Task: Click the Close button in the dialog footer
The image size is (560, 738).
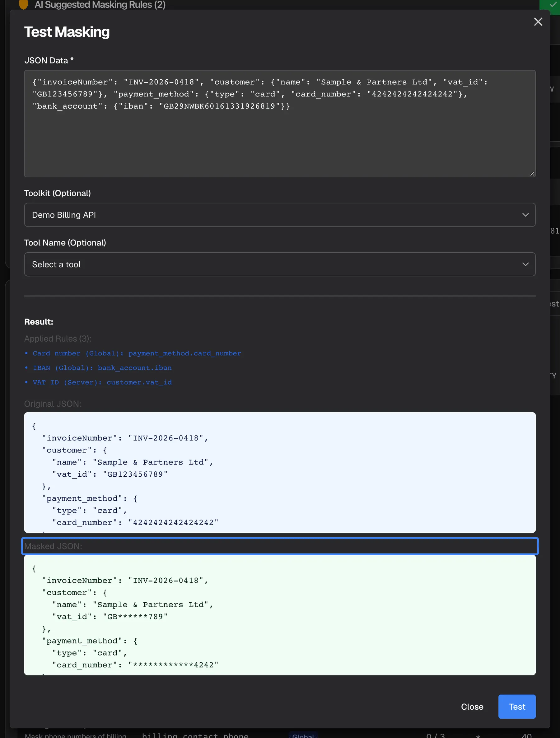Action: (x=472, y=706)
